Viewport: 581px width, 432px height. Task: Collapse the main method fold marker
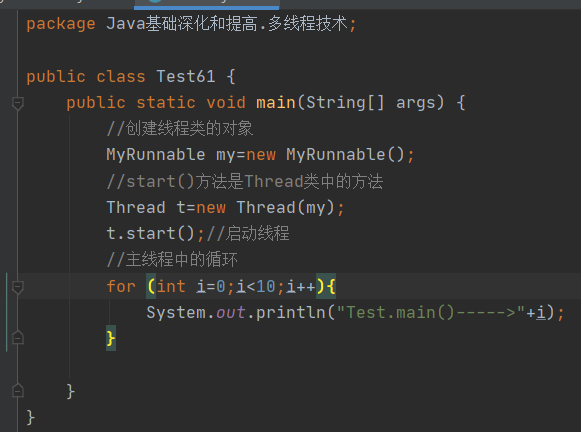[x=18, y=103]
